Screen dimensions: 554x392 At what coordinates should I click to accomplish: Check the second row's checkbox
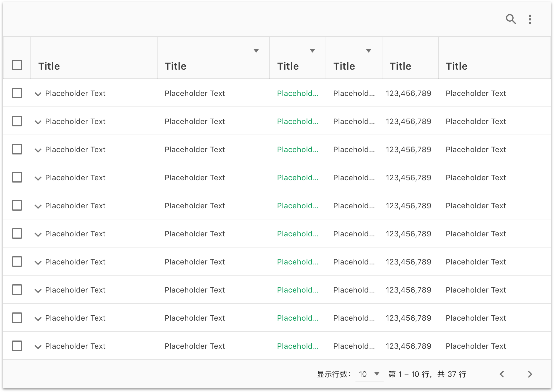tap(17, 121)
